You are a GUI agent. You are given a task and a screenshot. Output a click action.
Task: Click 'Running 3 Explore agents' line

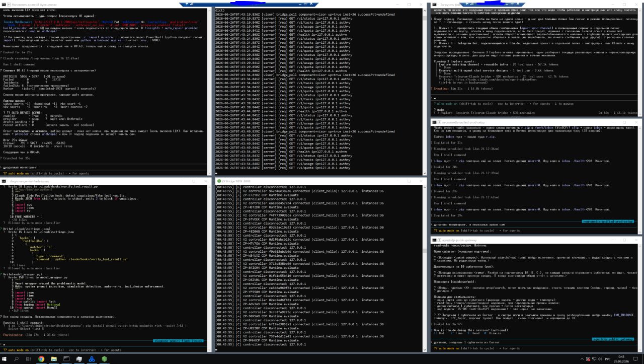click(454, 61)
